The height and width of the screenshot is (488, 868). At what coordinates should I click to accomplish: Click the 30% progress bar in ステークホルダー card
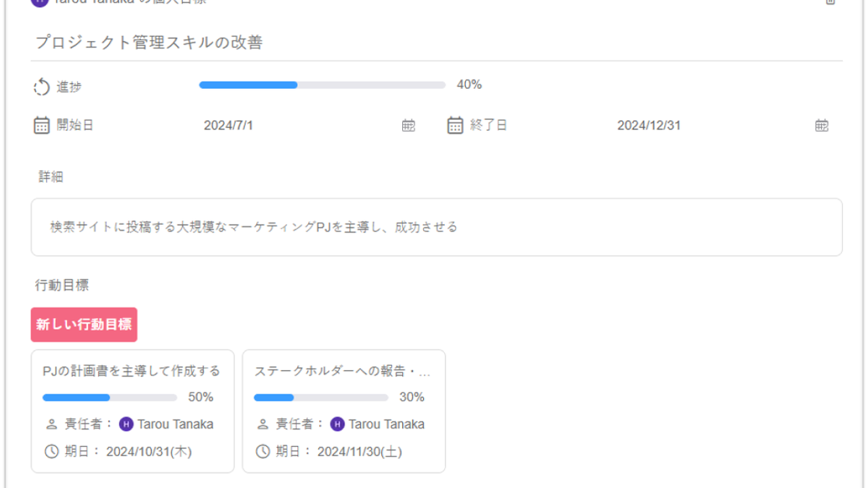321,398
